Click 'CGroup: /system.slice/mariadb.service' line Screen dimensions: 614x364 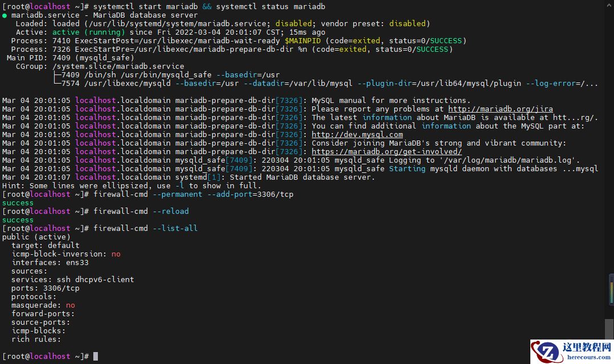tap(100, 66)
